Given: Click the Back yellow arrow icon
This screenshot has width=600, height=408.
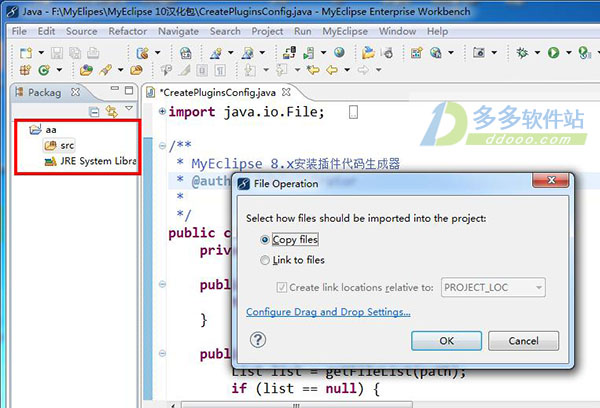Looking at the screenshot, I should (x=332, y=70).
